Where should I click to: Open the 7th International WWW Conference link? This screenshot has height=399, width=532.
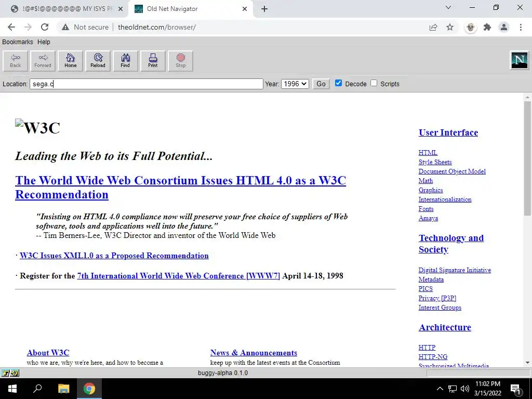[x=179, y=276]
